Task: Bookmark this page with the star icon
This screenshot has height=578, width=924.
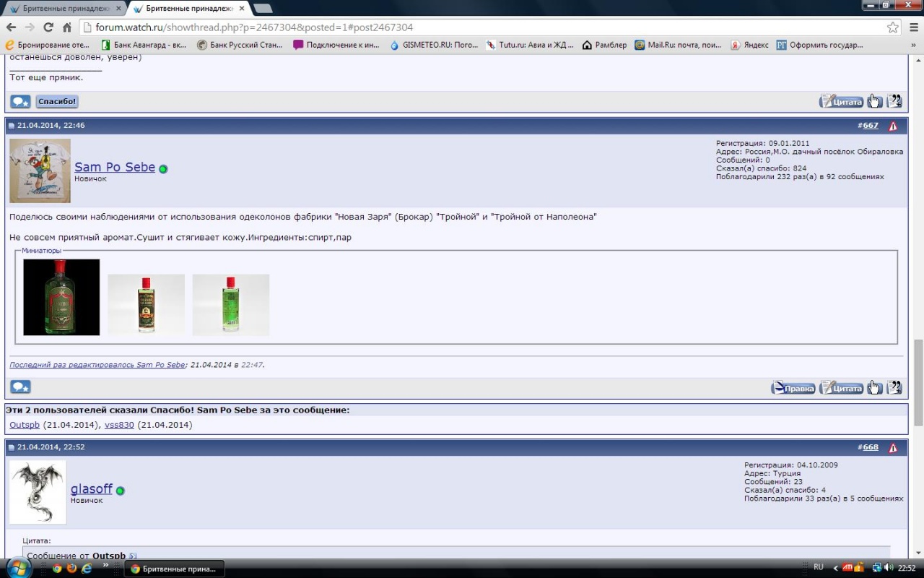Action: [893, 27]
